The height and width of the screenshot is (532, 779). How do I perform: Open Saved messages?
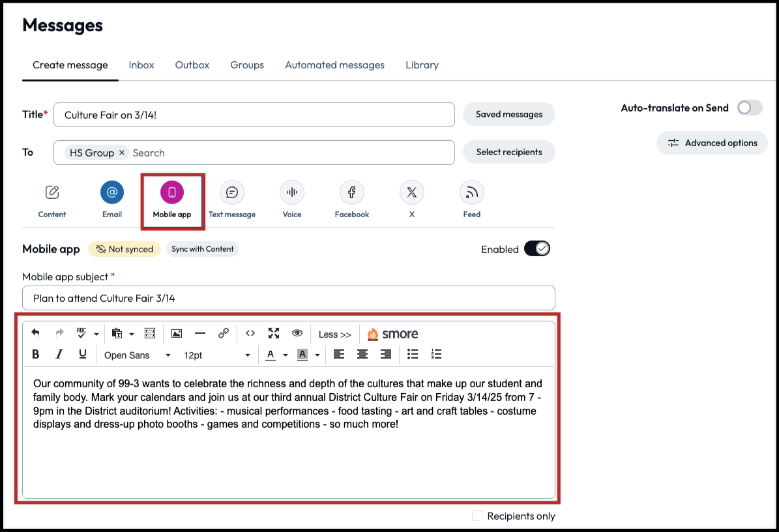(508, 113)
